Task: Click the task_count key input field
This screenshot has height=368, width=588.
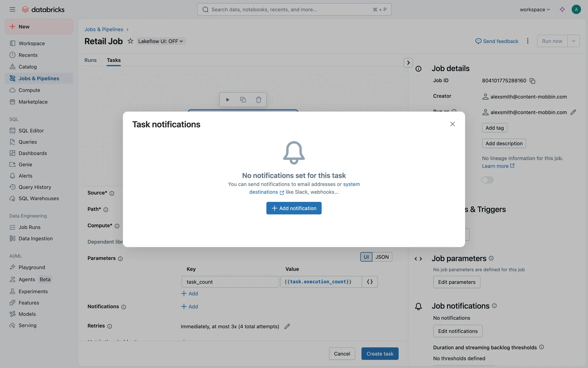Action: point(230,282)
